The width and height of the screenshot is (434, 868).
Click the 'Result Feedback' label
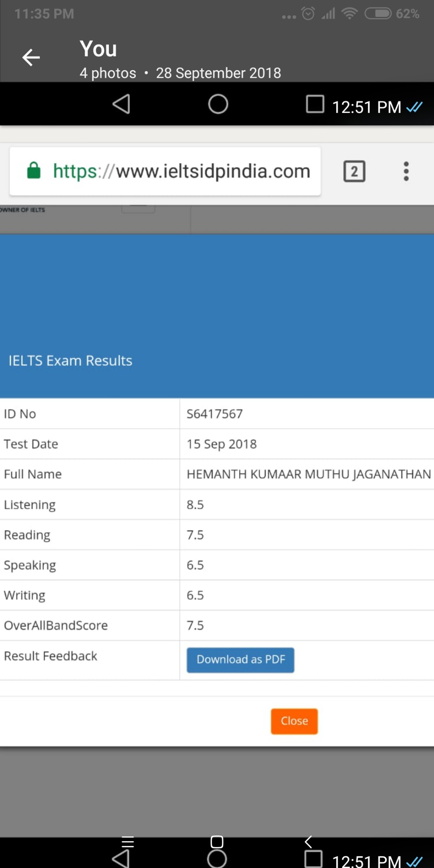50,656
